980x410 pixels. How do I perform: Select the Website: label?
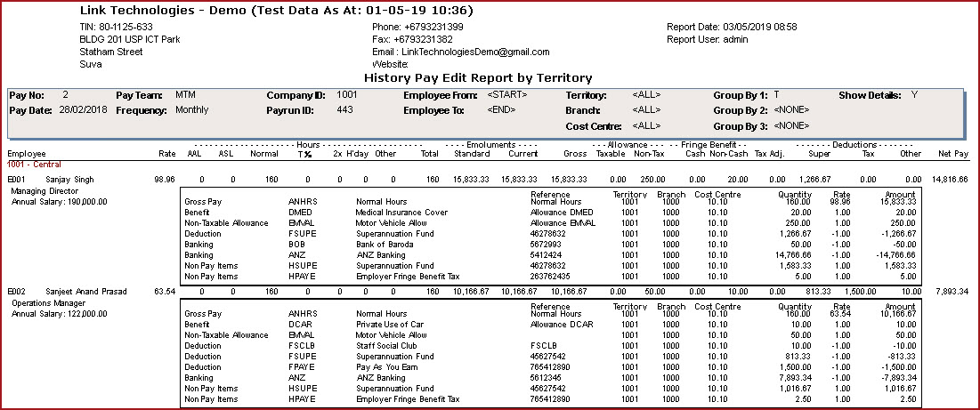click(390, 64)
